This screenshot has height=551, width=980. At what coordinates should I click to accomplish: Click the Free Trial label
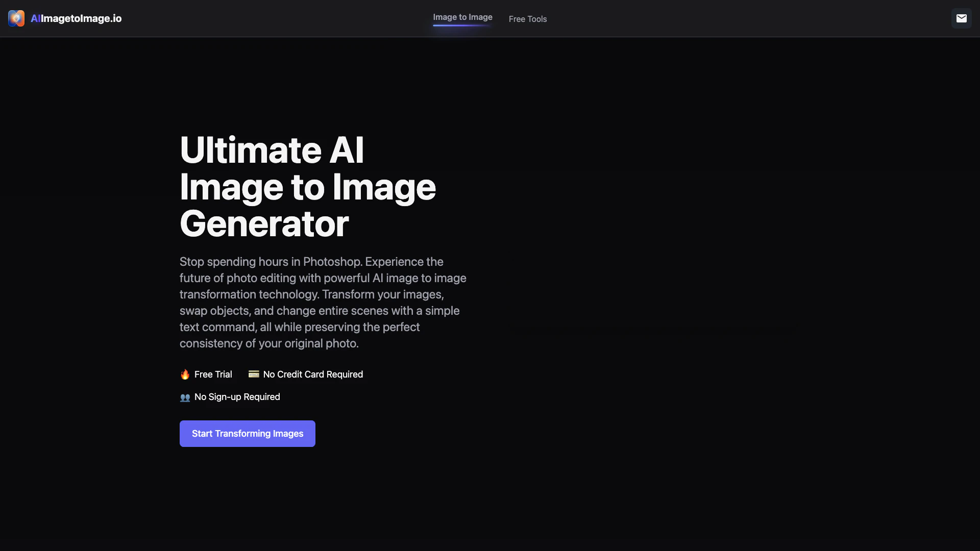coord(213,374)
